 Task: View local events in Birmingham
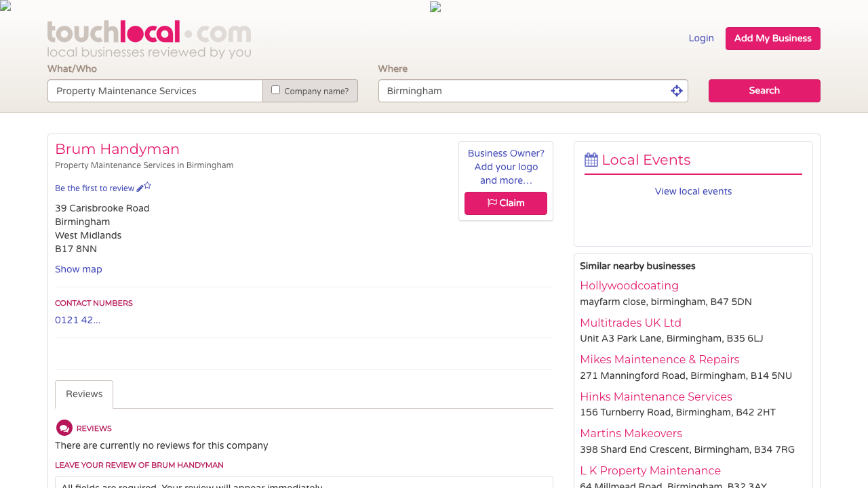(693, 191)
